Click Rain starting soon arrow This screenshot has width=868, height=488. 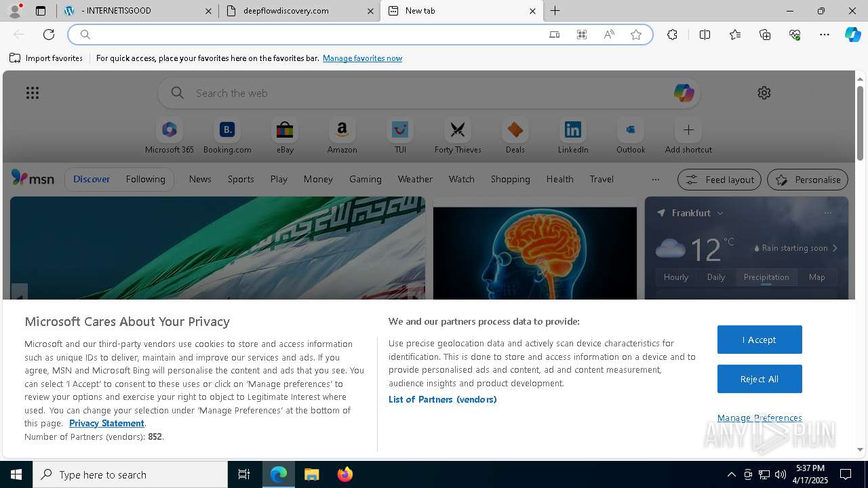click(x=835, y=248)
